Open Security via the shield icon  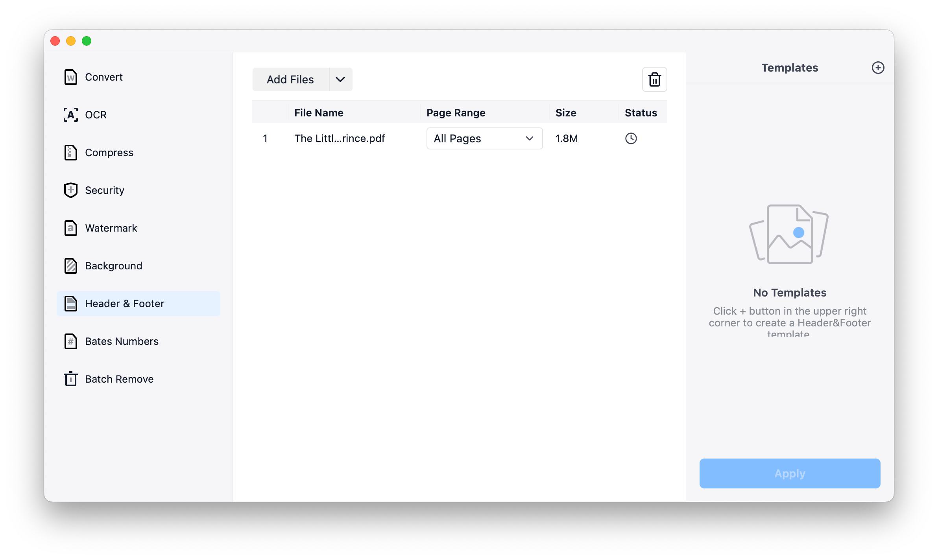tap(70, 190)
